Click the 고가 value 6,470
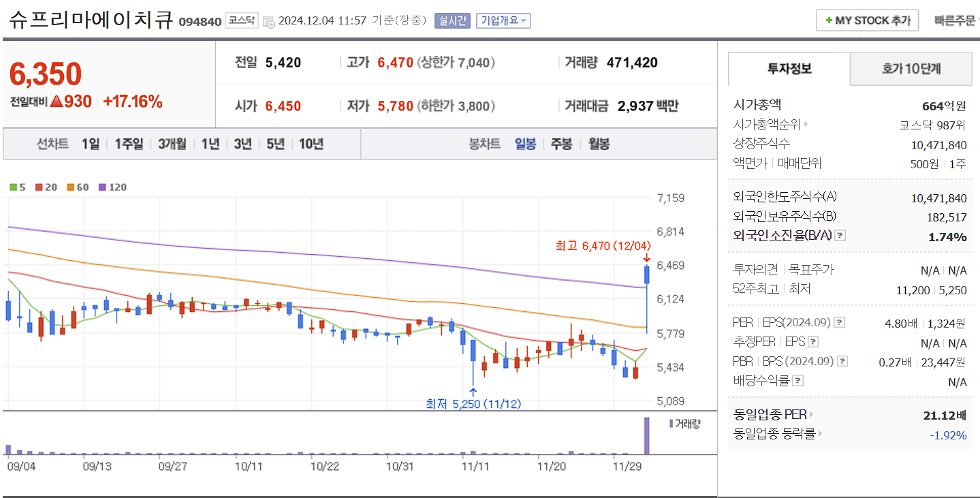980x498 pixels. click(395, 63)
